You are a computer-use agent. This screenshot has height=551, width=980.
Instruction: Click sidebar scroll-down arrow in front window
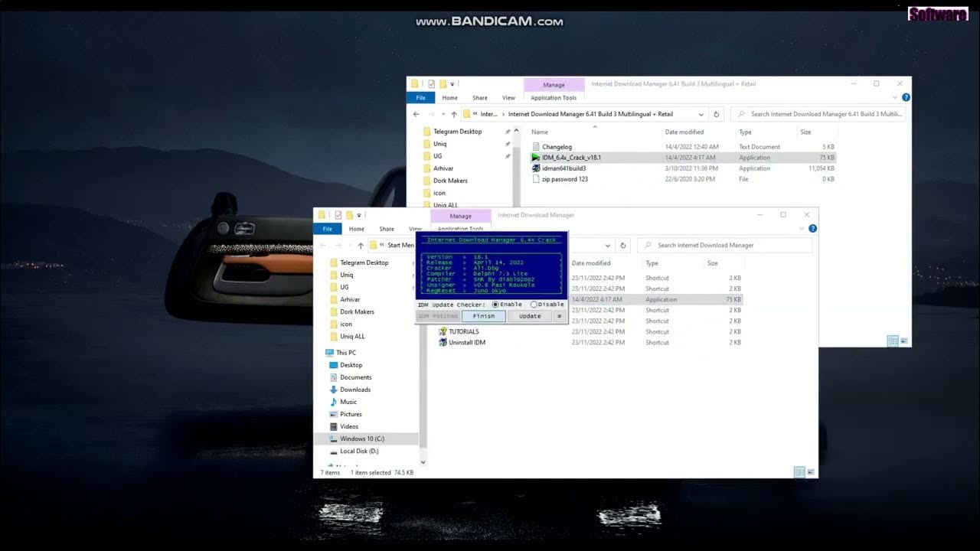coord(423,462)
